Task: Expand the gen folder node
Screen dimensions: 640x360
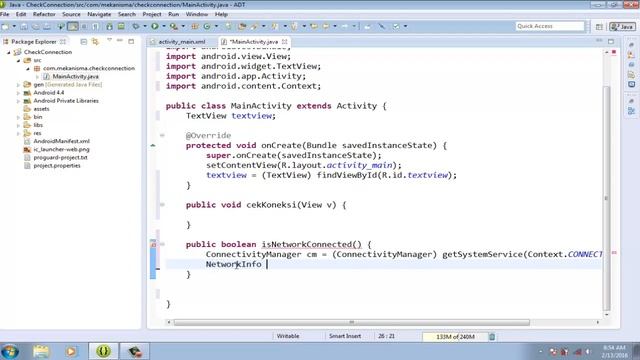Action: (x=18, y=85)
